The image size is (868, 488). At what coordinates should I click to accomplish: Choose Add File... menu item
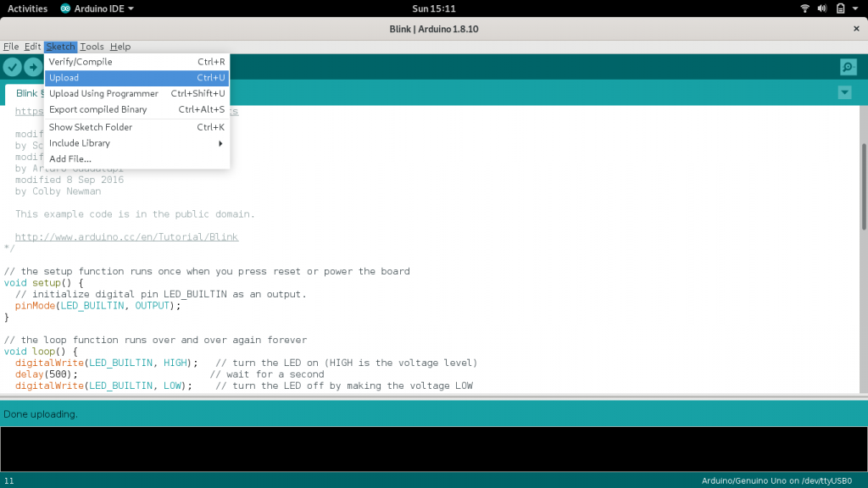pos(70,158)
